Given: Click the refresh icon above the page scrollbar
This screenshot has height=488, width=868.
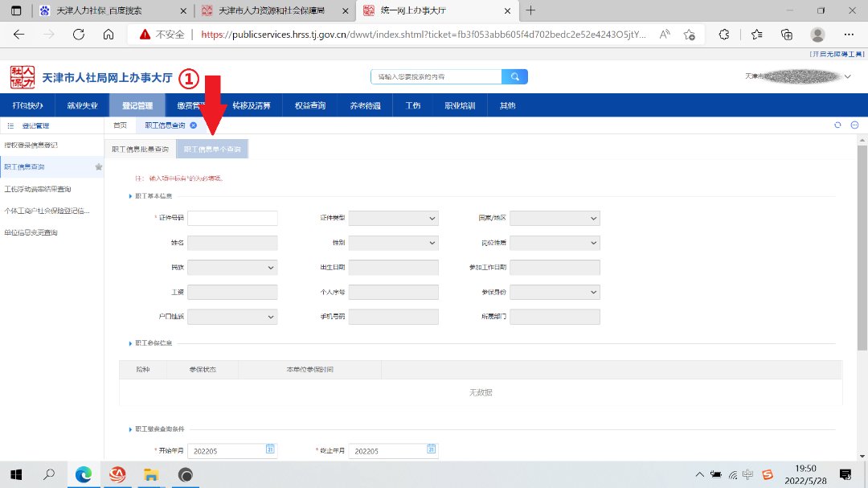Looking at the screenshot, I should [837, 125].
